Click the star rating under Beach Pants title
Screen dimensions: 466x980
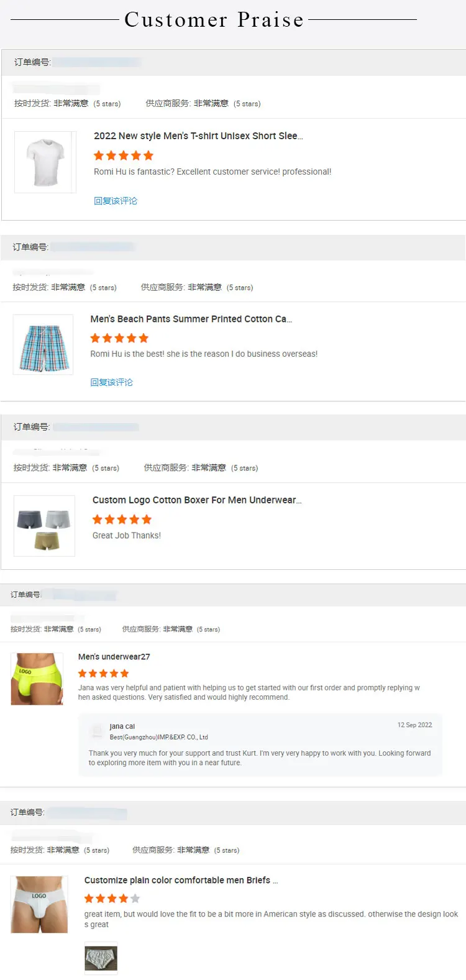coord(120,338)
